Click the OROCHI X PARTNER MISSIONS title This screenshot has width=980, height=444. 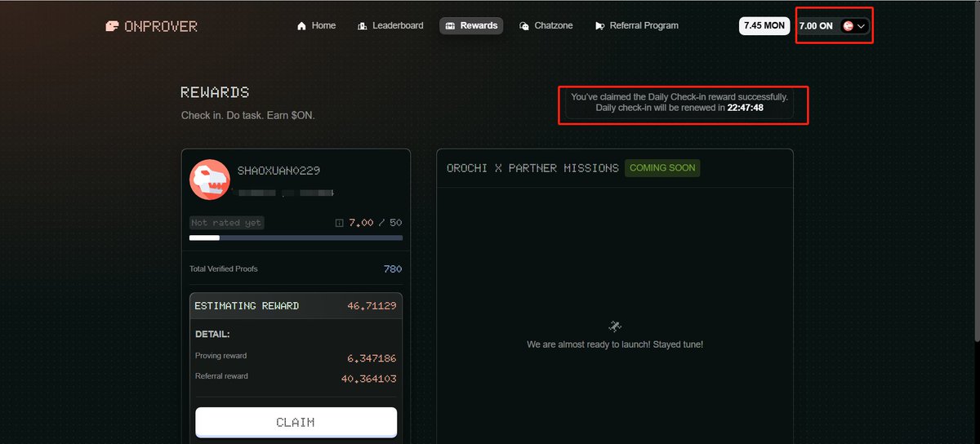532,168
